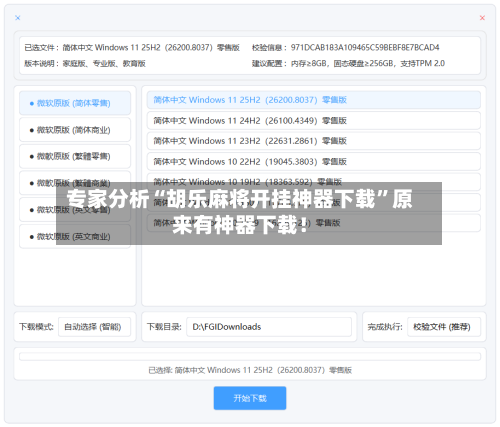The width and height of the screenshot is (500, 427).
Task: Click the 建议配置 内存≥8GB requirement text
Action: click(368, 63)
